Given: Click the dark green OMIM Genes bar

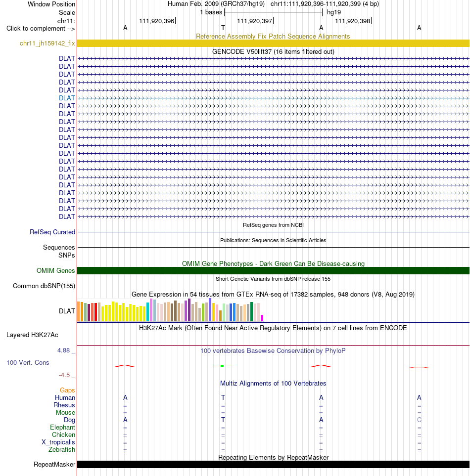Looking at the screenshot, I should pos(273,270).
